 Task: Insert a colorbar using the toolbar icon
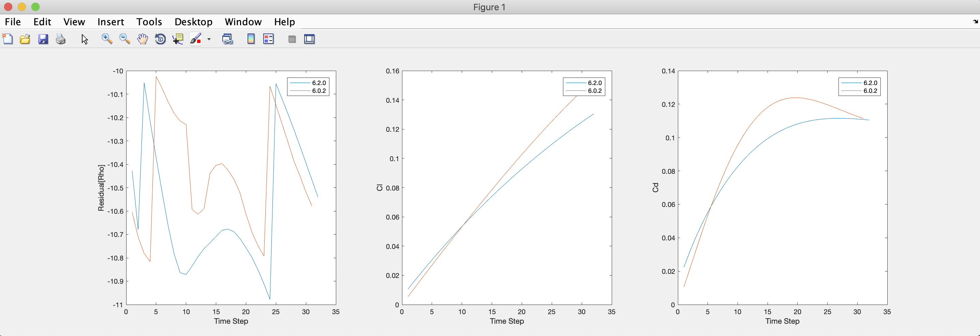pyautogui.click(x=251, y=39)
